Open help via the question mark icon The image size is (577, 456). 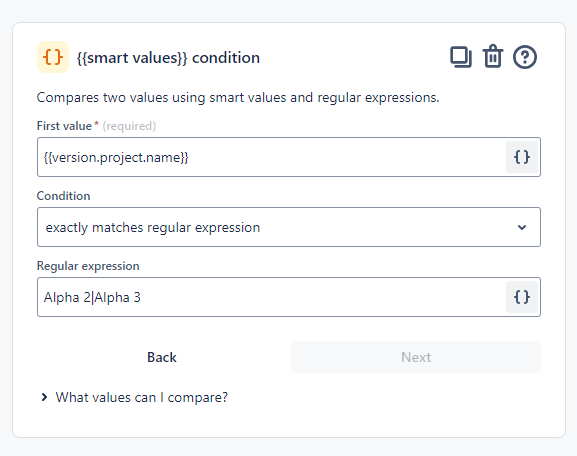click(525, 57)
